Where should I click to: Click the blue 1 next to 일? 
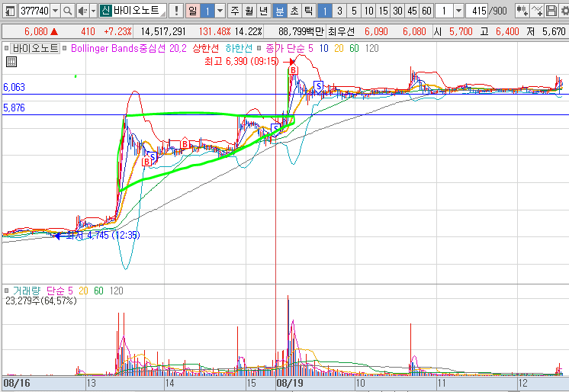coord(207,11)
